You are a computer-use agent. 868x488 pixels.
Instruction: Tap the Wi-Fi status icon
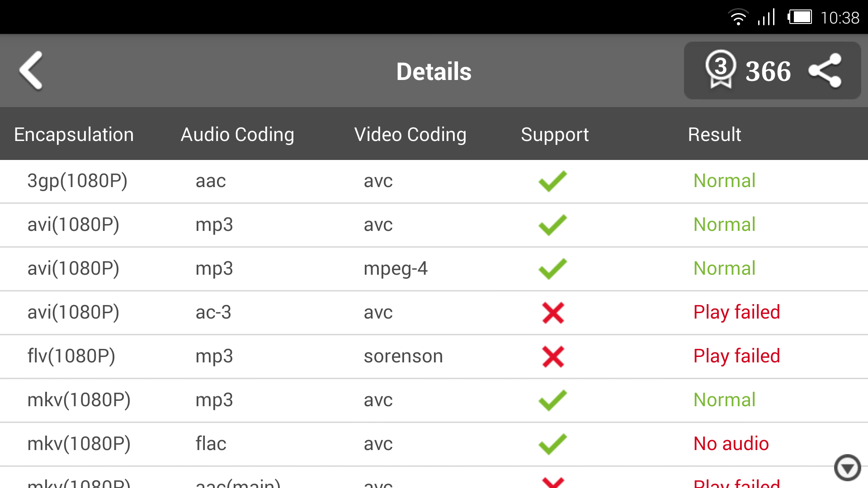(738, 18)
